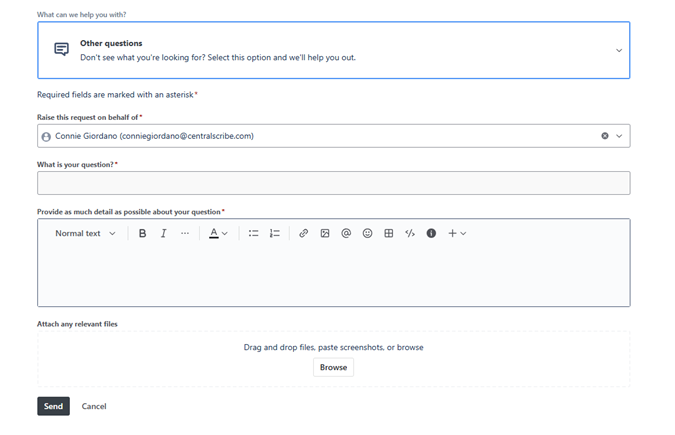Toggle italic formatting in the editor
The height and width of the screenshot is (435, 675).
tap(164, 233)
